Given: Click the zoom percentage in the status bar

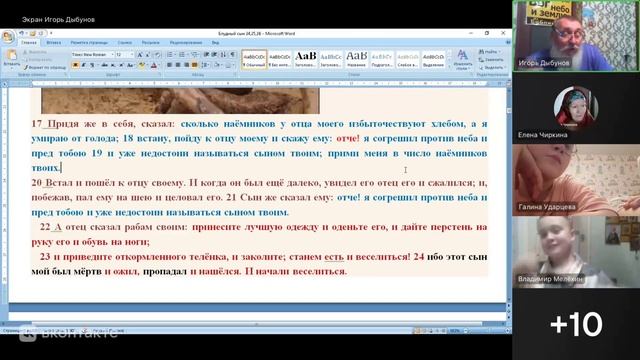Looking at the screenshot, I should click(454, 331).
